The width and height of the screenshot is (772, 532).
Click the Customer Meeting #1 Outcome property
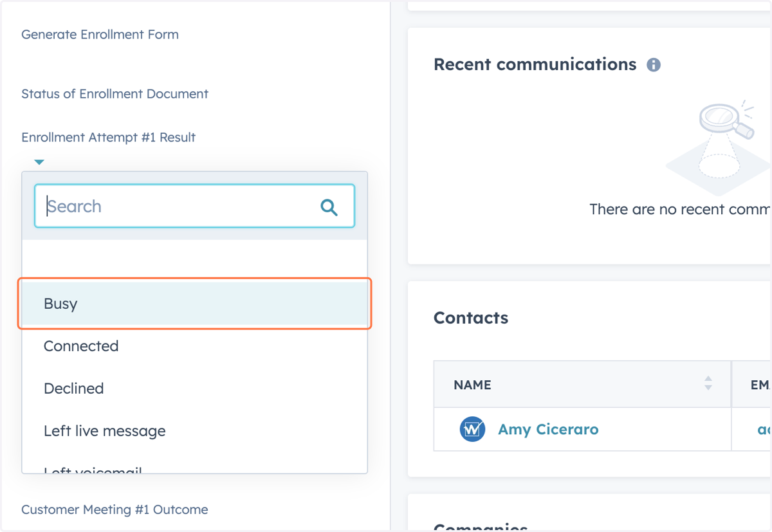pyautogui.click(x=115, y=509)
